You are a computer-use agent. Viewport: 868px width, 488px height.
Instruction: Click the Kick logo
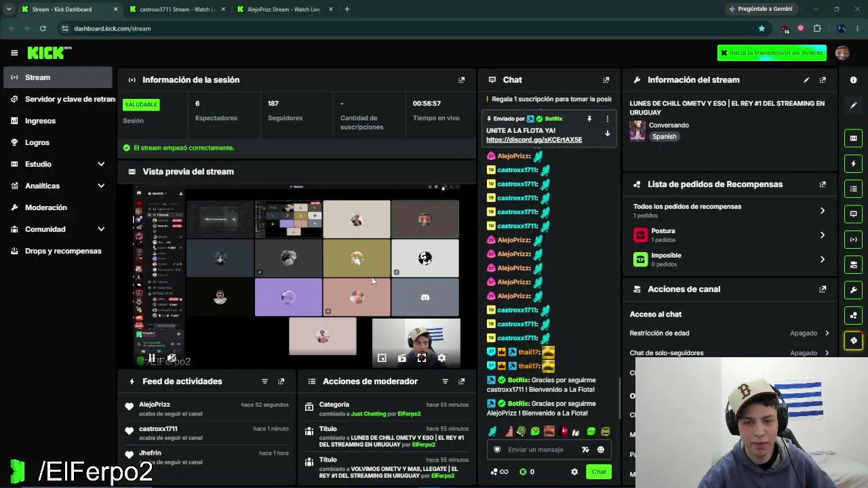(50, 53)
